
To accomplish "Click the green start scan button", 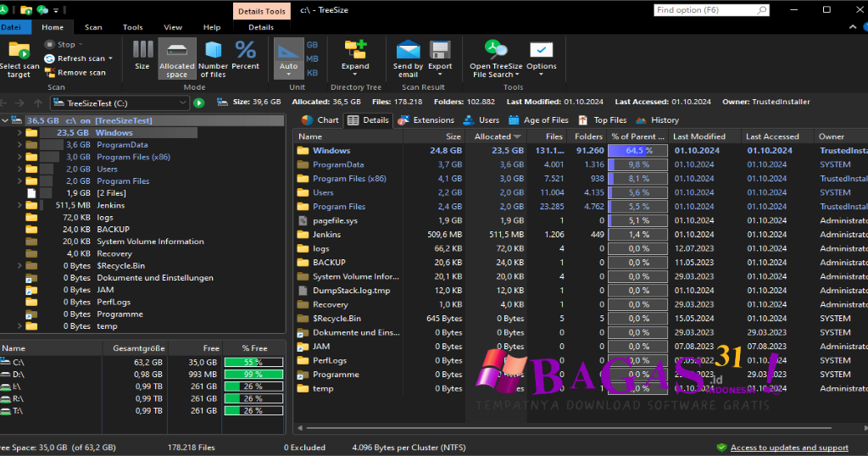I will point(198,103).
